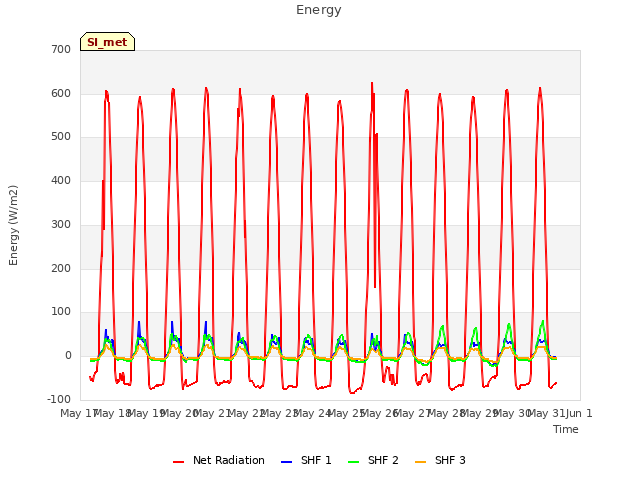Screen dimensions: 640x480
Task: Click the chart title Energy
Action: point(319,10)
